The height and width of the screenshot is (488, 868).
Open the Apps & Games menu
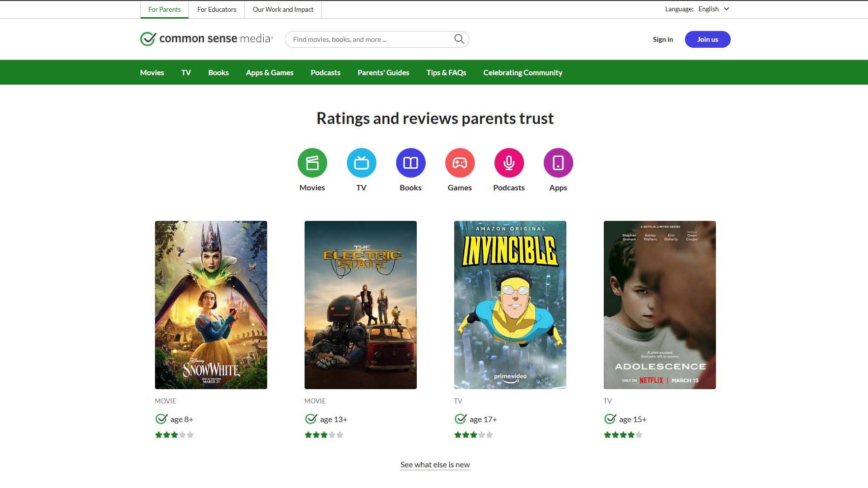tap(270, 72)
